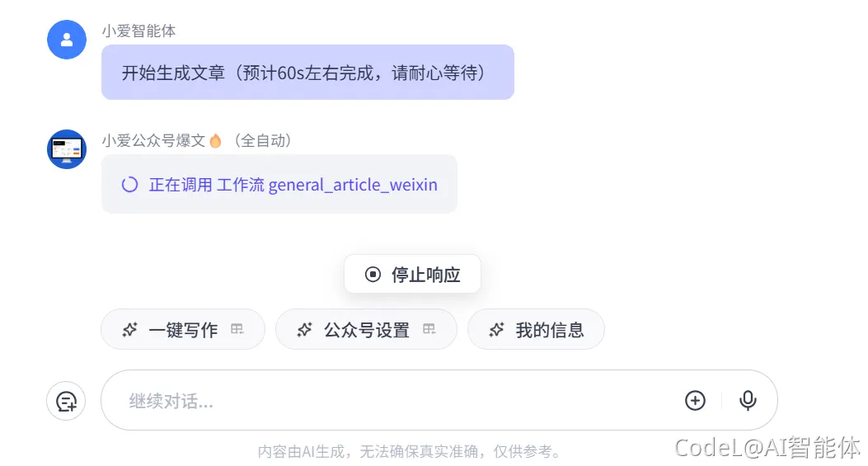The width and height of the screenshot is (868, 466).
Task: Activate the microphone voice input icon
Action: [748, 400]
